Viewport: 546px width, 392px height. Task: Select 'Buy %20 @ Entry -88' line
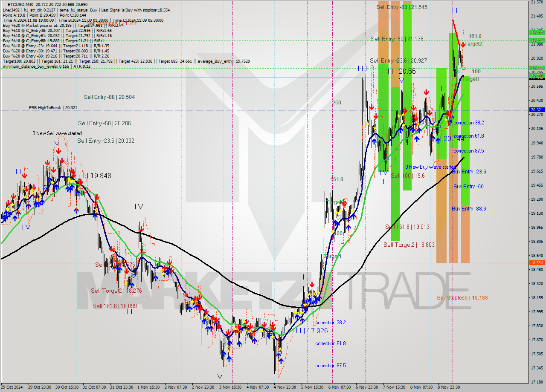(x=56, y=56)
